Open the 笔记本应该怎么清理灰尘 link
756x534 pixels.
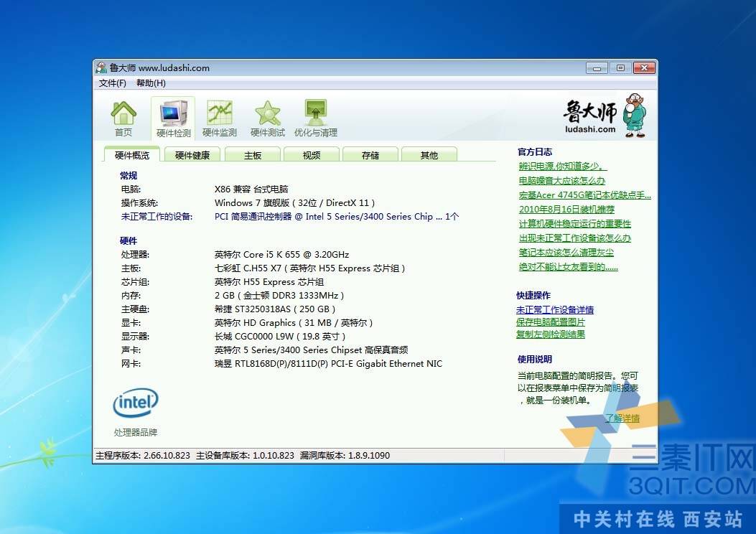[x=566, y=253]
